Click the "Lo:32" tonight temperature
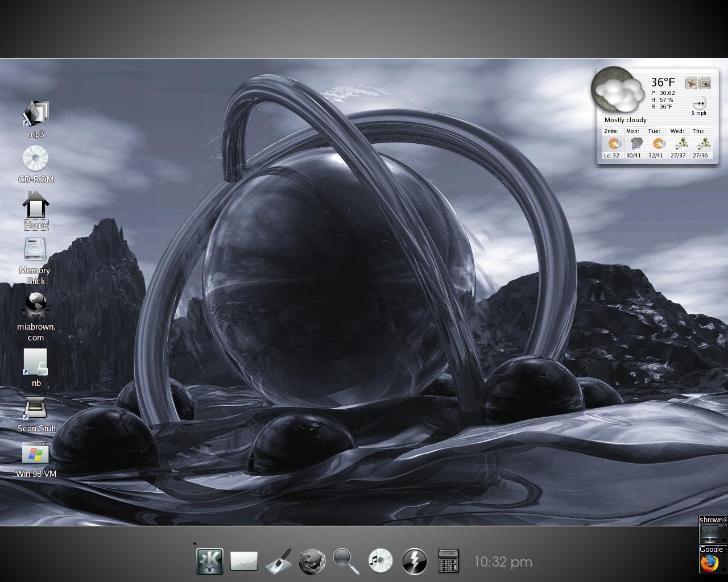 point(611,155)
